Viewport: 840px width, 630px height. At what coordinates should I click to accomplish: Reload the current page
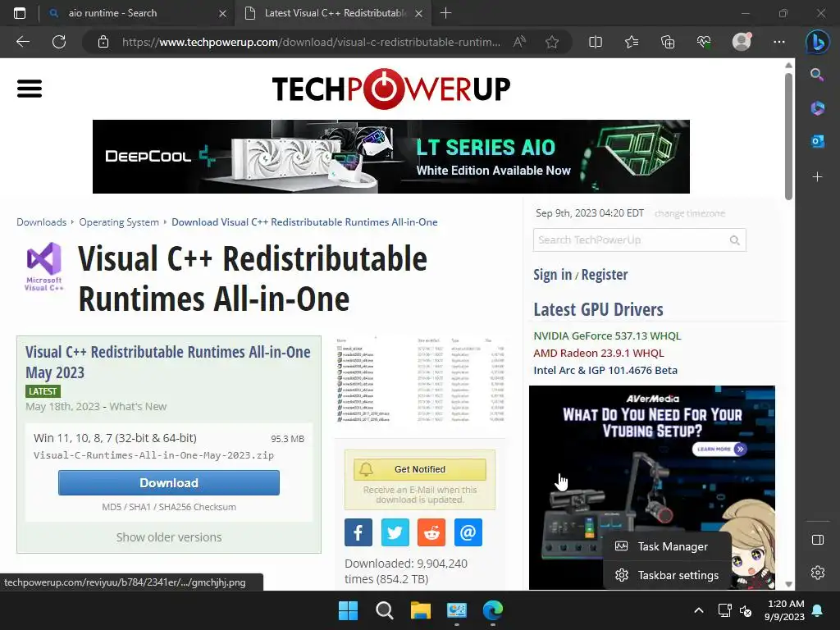point(59,42)
